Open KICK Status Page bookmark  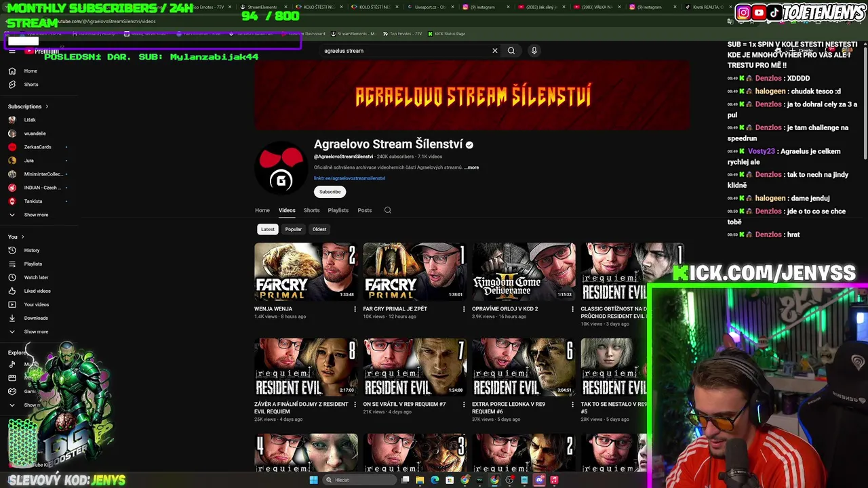click(446, 34)
